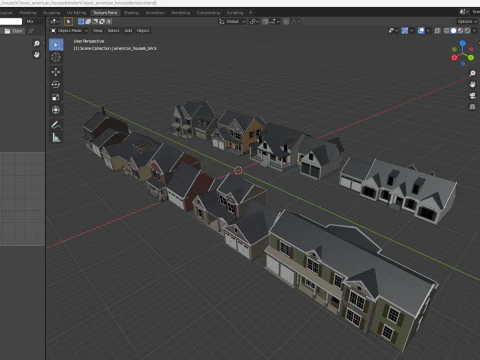This screenshot has width=480, height=360.
Task: Set selection mode to intersect
Action: 109,22
